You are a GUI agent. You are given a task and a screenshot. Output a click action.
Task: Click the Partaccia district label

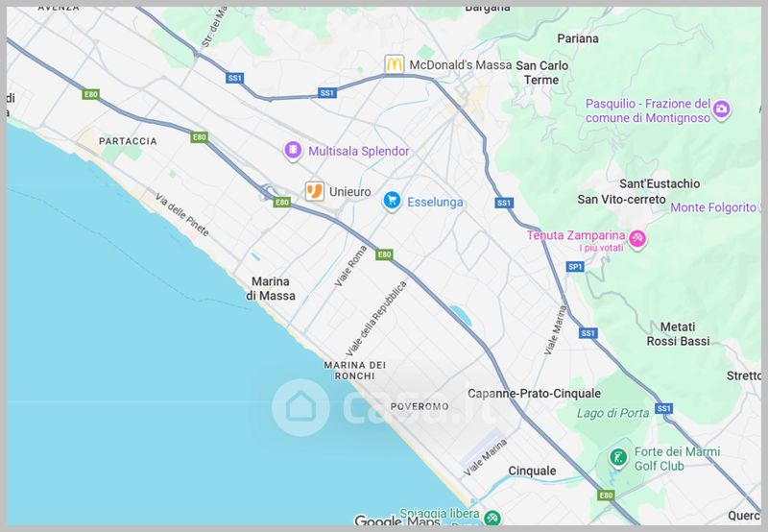coord(128,141)
